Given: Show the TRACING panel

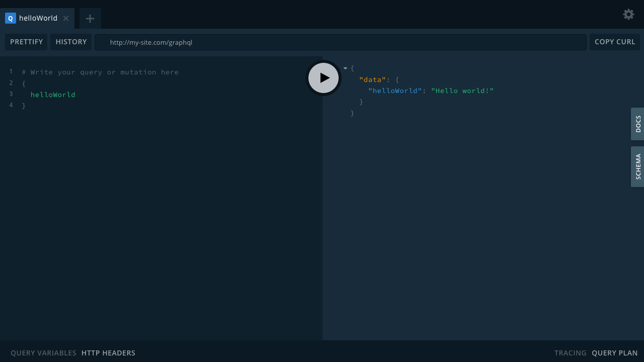Looking at the screenshot, I should click(570, 353).
